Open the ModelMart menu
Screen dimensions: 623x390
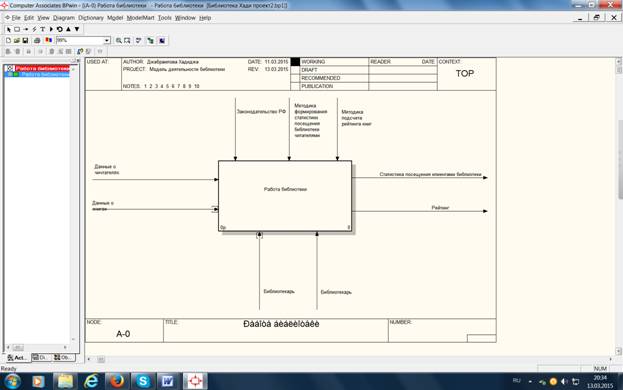(x=140, y=18)
